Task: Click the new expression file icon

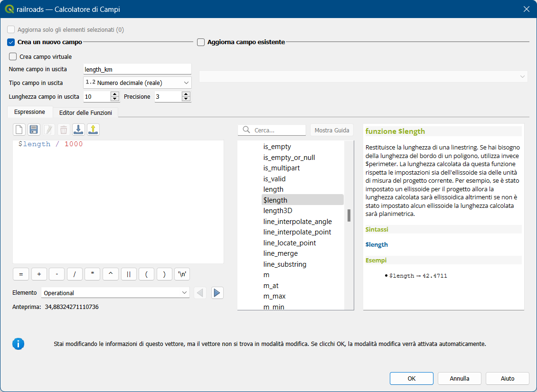Action: [x=19, y=130]
